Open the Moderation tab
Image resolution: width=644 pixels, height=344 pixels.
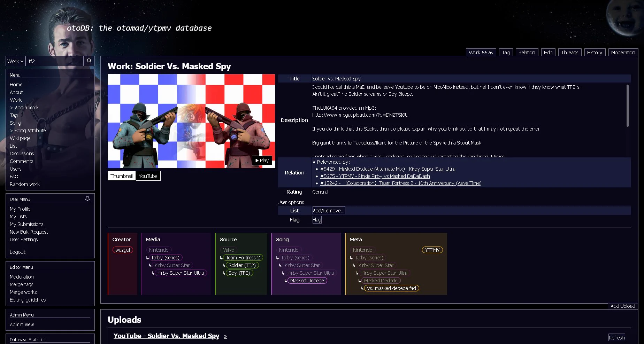tap(623, 53)
